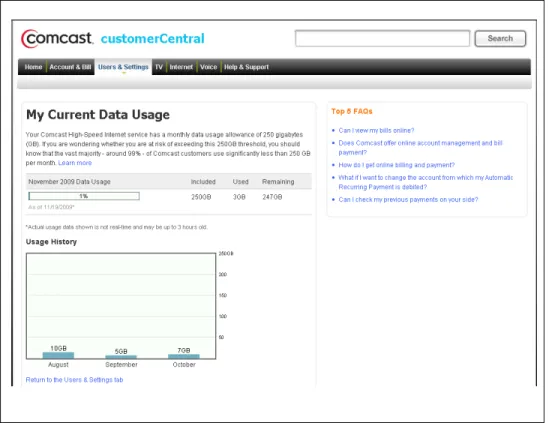Click the 1% data usage progress bar
549x423 pixels.
pyautogui.click(x=84, y=196)
